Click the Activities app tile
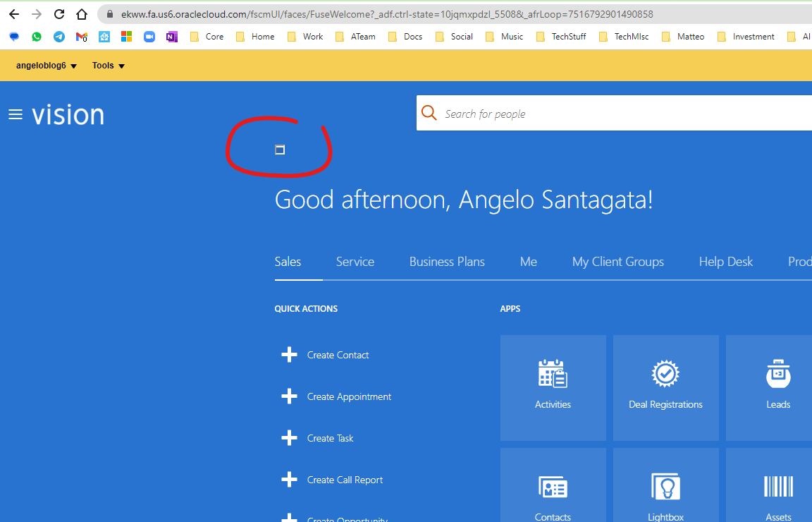812x522 pixels. 553,387
